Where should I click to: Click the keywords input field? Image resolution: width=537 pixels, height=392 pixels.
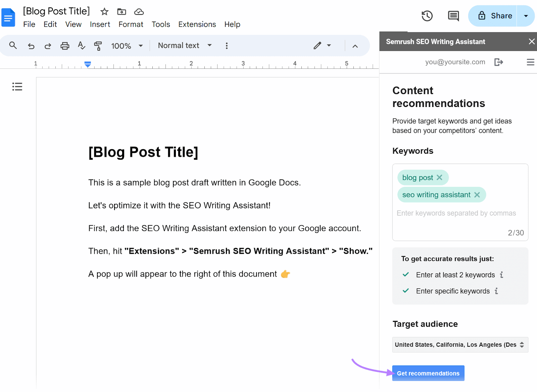[456, 213]
